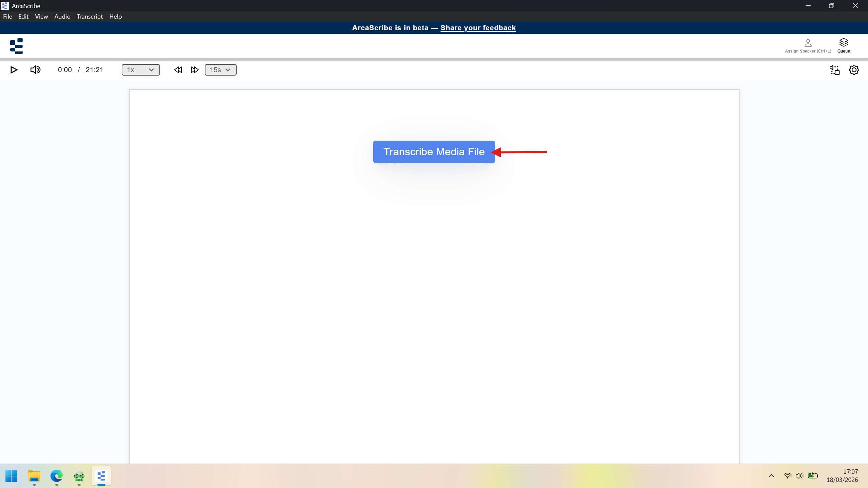Open the audio channel settings icon
The image size is (868, 488).
coord(834,70)
